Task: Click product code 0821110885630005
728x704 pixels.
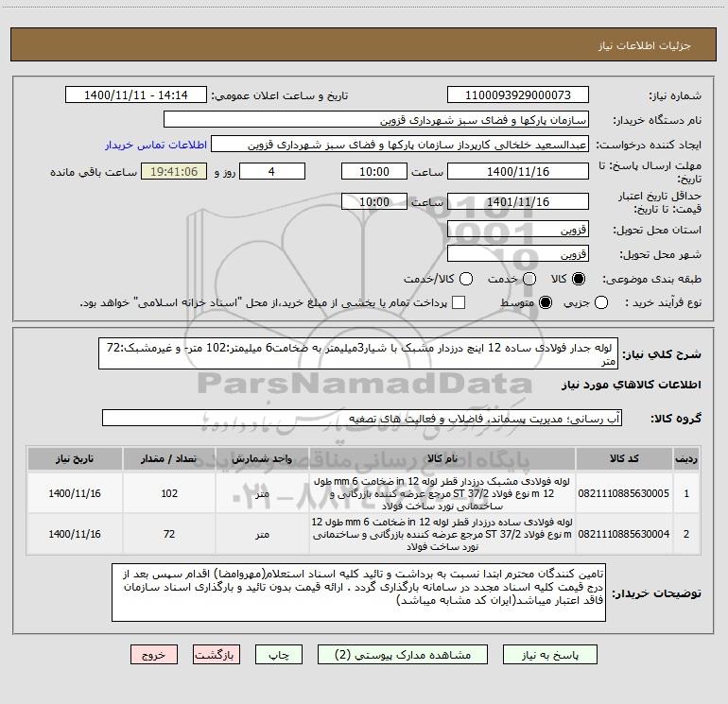Action: (x=624, y=493)
